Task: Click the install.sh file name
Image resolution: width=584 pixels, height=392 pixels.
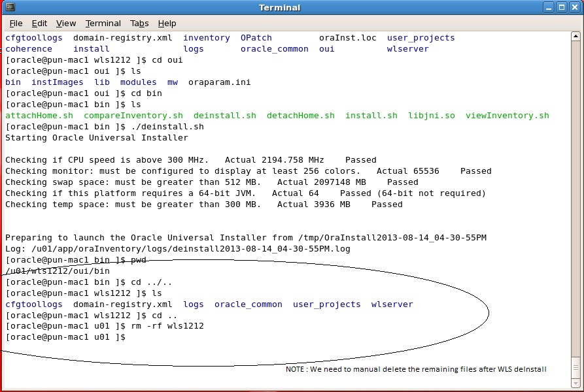Action: click(x=371, y=116)
